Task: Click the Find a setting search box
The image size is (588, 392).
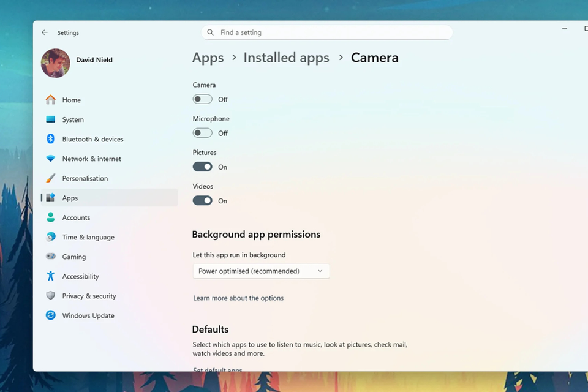Action: tap(326, 32)
